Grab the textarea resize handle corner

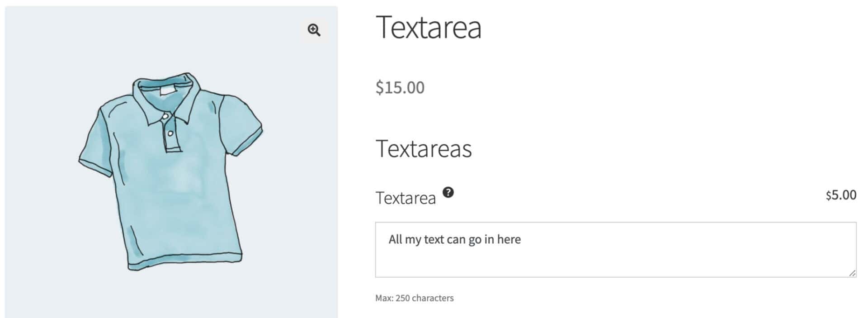click(x=853, y=274)
